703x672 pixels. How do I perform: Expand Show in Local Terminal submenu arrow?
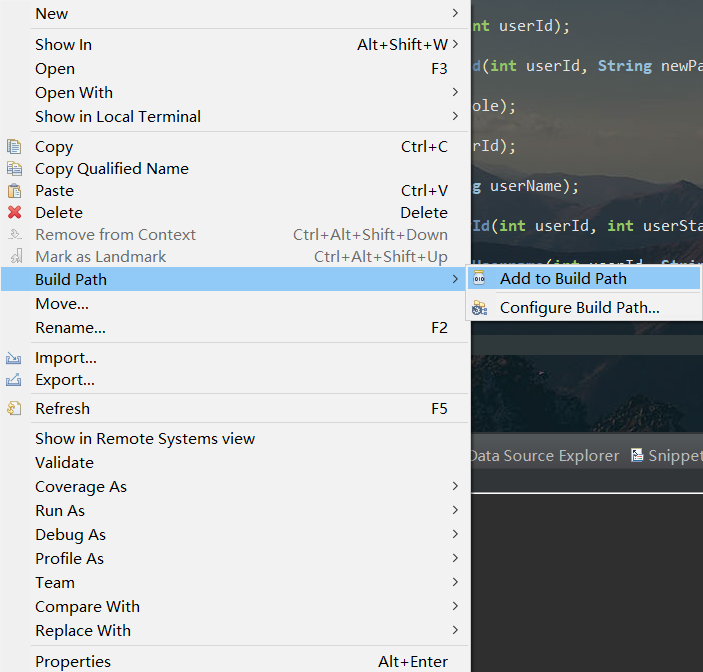click(455, 117)
